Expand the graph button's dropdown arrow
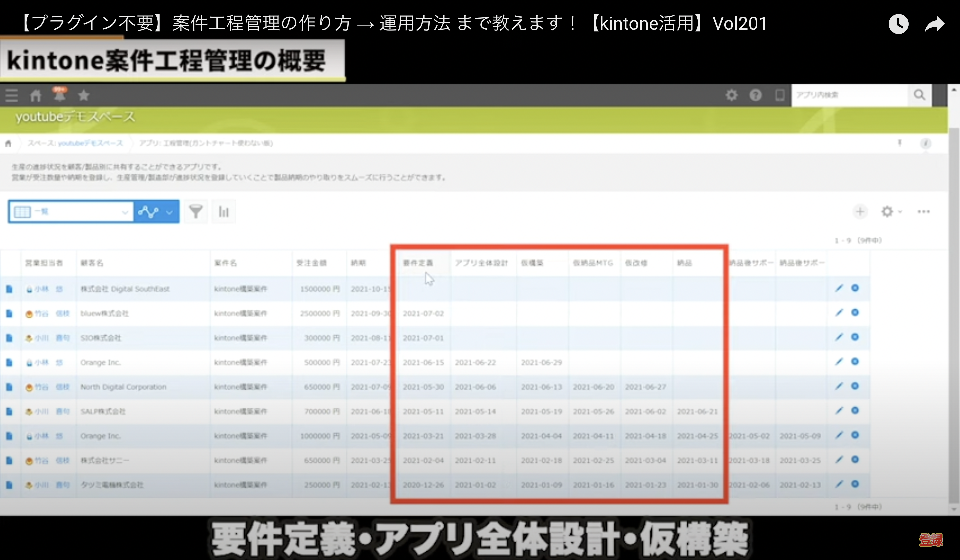 tap(170, 212)
